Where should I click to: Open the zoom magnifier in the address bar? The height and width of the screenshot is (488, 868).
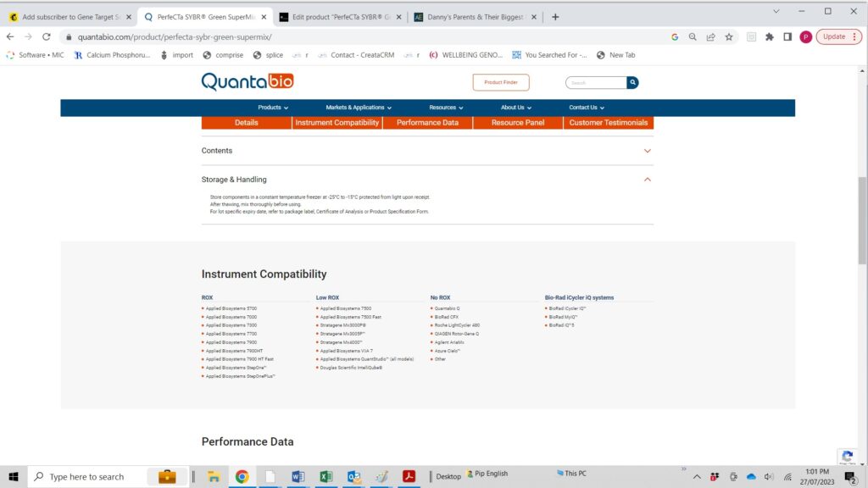[693, 37]
